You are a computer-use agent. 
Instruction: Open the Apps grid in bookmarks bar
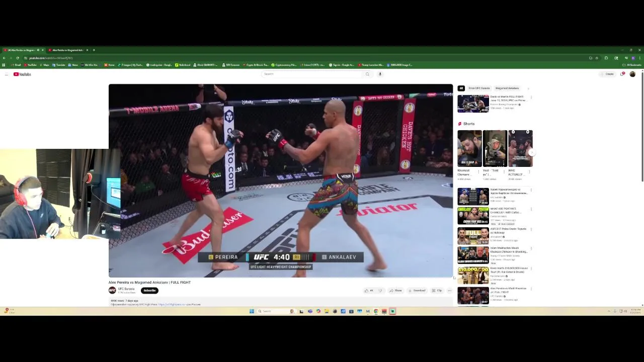coord(4,65)
